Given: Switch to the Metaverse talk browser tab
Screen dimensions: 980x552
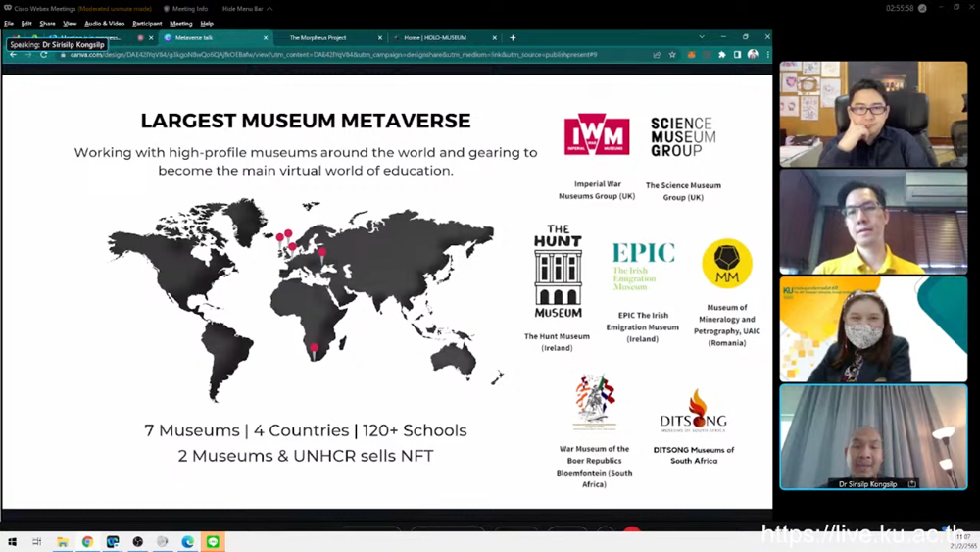Looking at the screenshot, I should (x=215, y=37).
